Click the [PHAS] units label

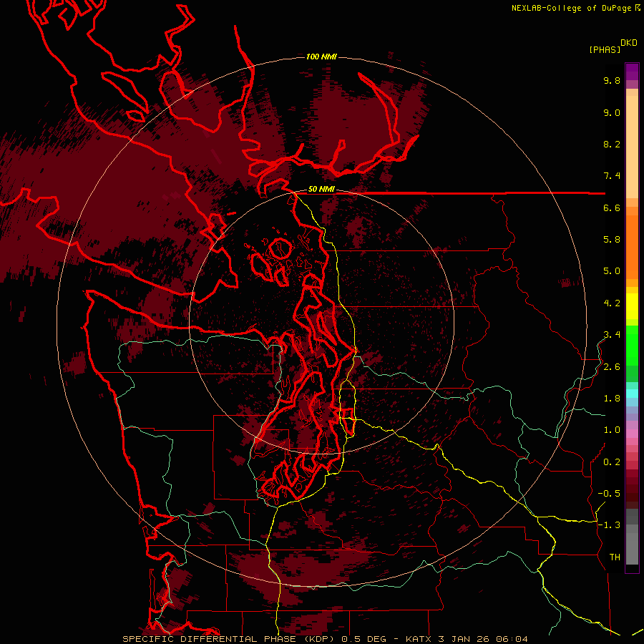[x=605, y=50]
